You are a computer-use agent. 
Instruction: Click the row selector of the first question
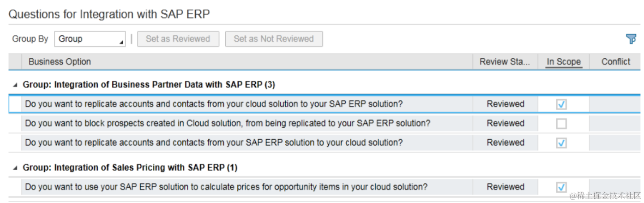pos(15,104)
